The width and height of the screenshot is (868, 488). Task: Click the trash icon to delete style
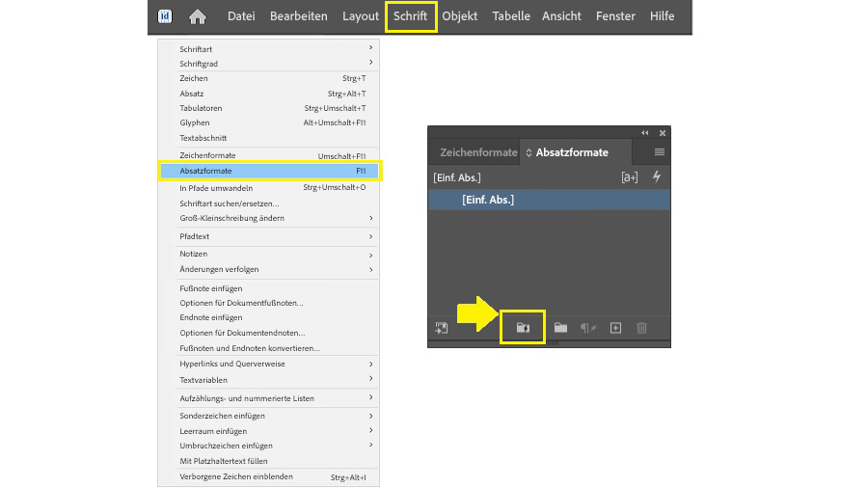tap(642, 328)
